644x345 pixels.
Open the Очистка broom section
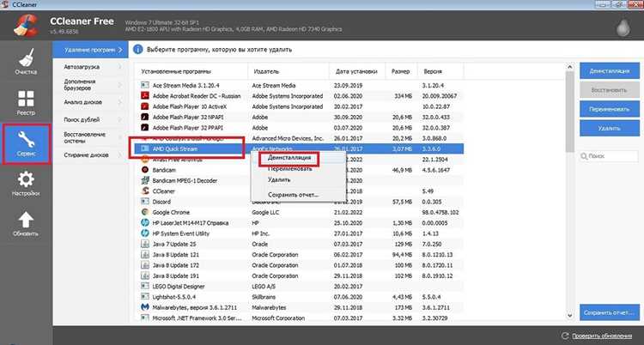point(26,62)
